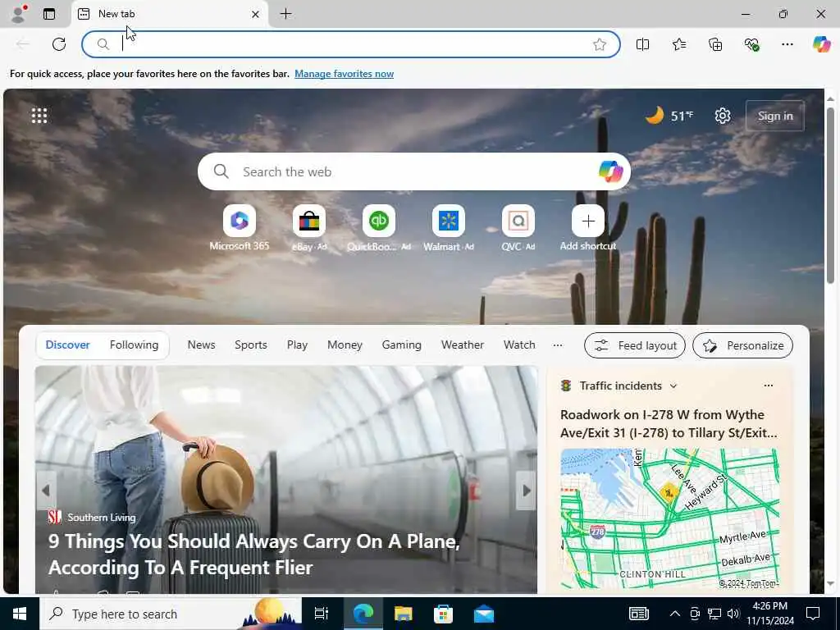Open the Gaming feed tab

[x=402, y=345]
